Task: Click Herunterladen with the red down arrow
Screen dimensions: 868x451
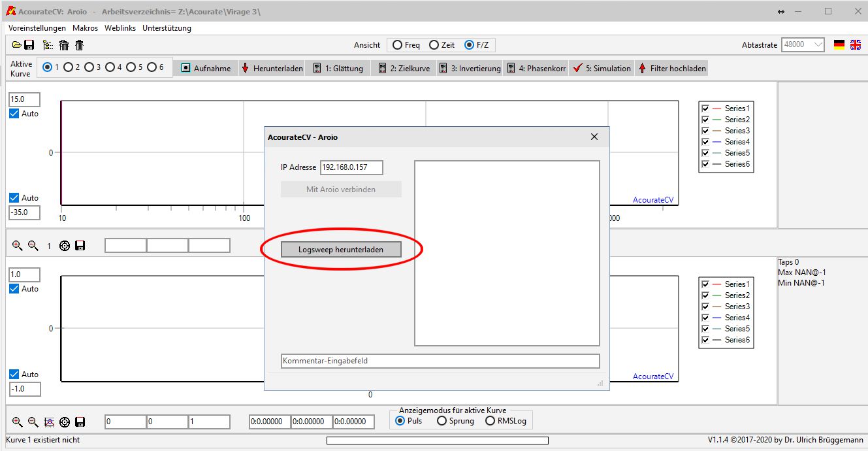Action: pyautogui.click(x=272, y=68)
